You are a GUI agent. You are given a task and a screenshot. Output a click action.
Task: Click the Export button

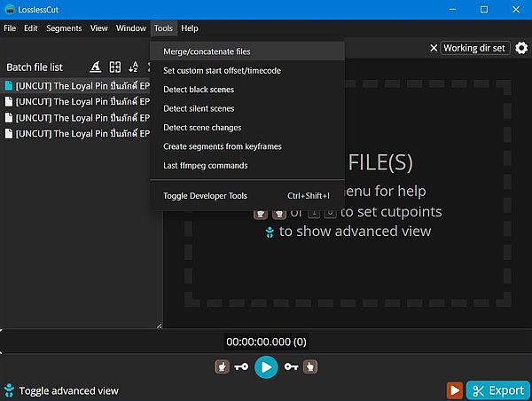pyautogui.click(x=498, y=390)
